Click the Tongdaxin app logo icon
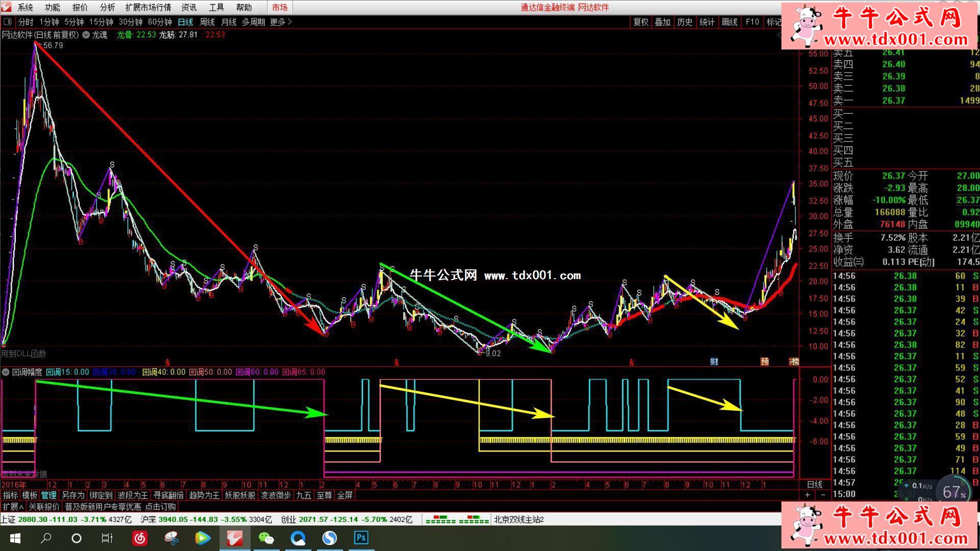980x551 pixels. tap(6, 7)
